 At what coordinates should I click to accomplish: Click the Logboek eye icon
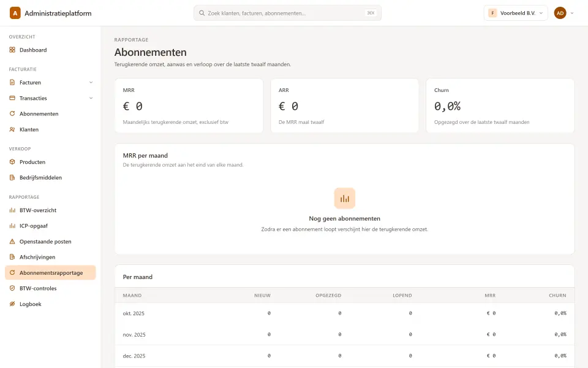(x=12, y=304)
